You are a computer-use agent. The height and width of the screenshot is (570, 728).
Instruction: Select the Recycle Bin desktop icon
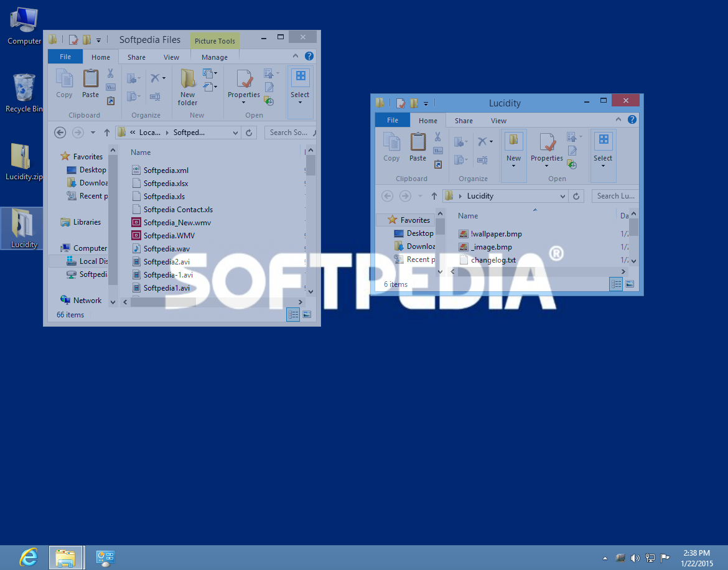(x=24, y=93)
